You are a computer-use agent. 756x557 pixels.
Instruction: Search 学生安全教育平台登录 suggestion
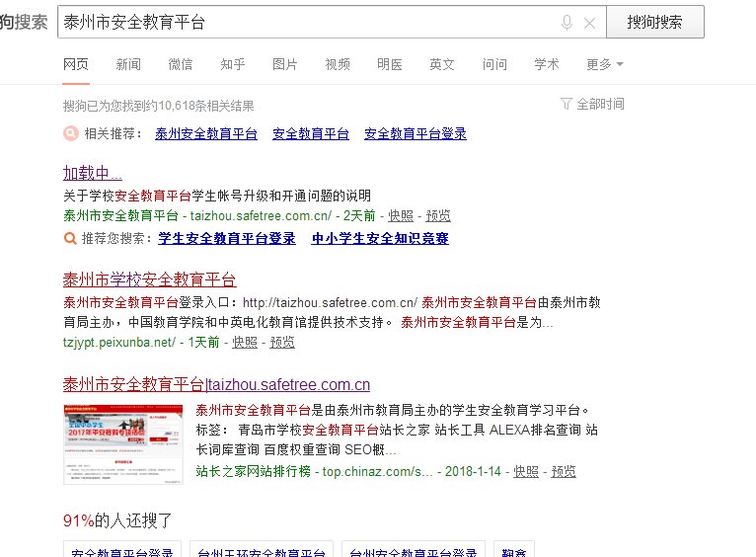point(227,238)
